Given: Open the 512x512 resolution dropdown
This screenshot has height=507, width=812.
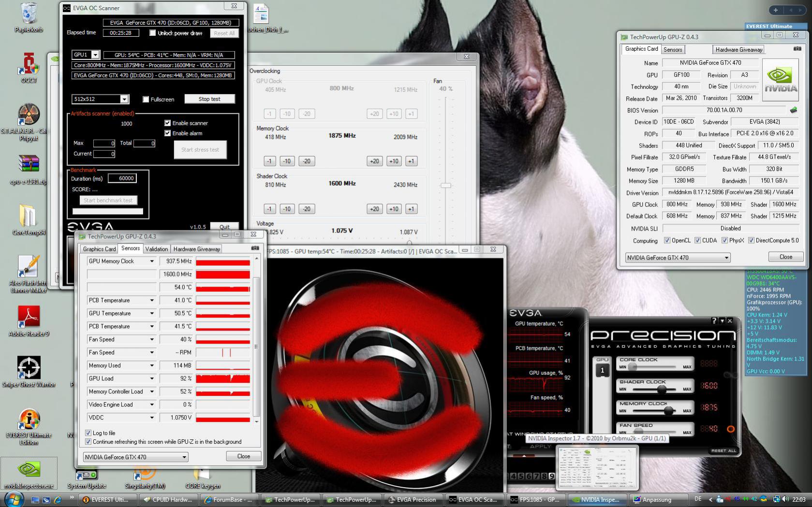Looking at the screenshot, I should point(124,99).
